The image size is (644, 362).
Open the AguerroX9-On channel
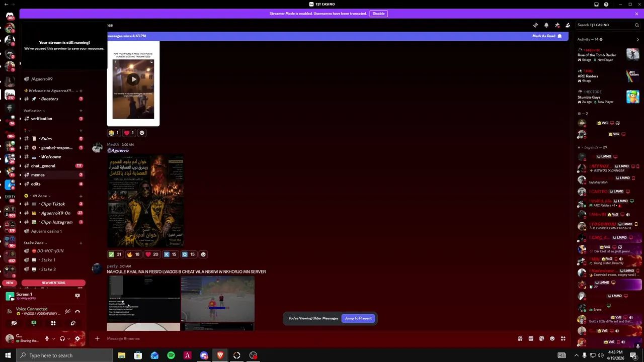(53, 213)
